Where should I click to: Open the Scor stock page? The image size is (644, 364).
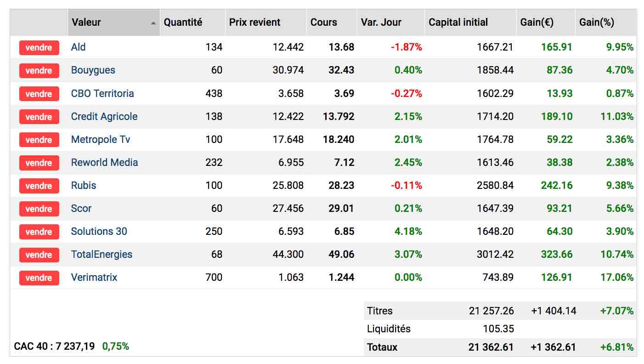[81, 208]
